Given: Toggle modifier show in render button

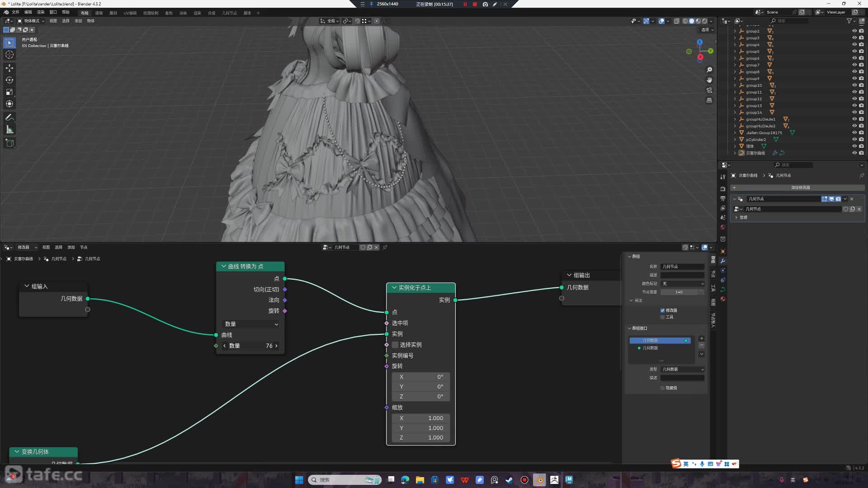Looking at the screenshot, I should click(838, 199).
